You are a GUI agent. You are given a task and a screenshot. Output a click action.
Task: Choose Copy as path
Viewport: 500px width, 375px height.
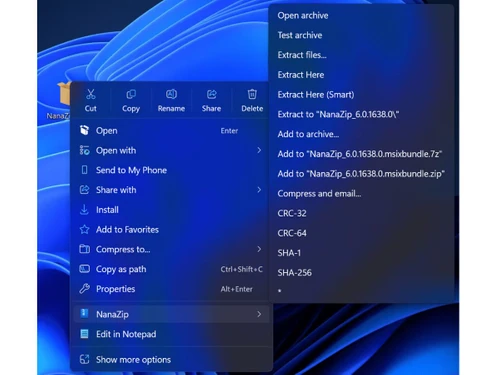coord(171,269)
